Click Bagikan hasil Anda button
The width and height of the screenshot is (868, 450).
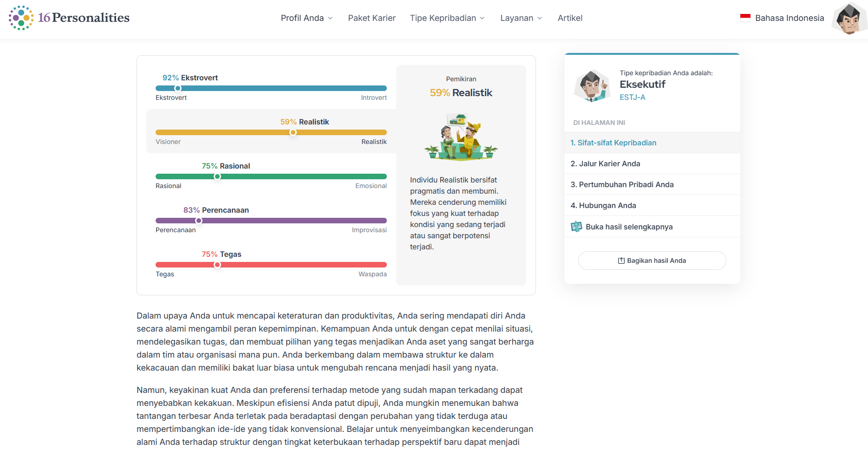click(x=652, y=261)
